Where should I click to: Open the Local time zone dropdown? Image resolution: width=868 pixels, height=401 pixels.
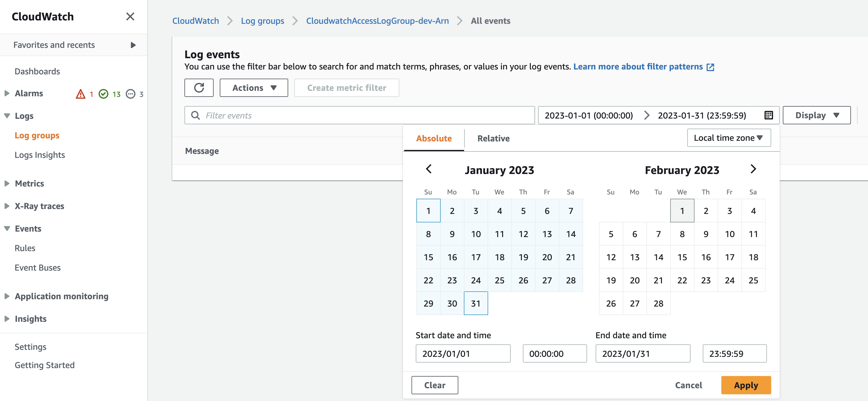pyautogui.click(x=729, y=138)
